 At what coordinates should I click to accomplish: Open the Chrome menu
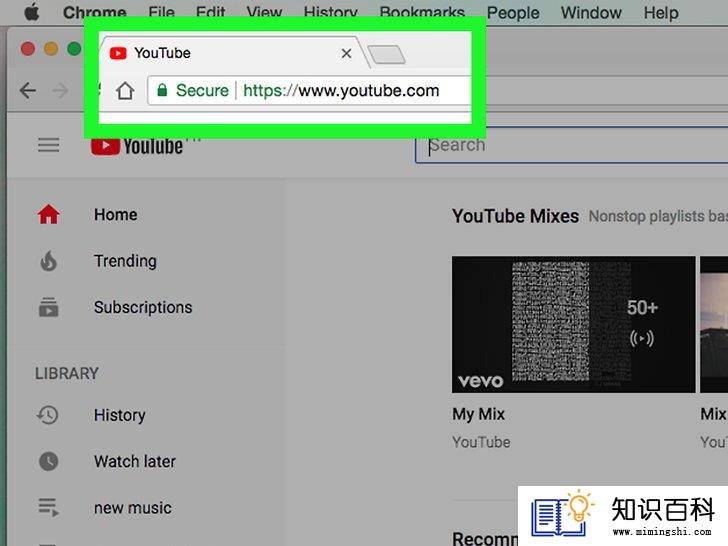(95, 13)
